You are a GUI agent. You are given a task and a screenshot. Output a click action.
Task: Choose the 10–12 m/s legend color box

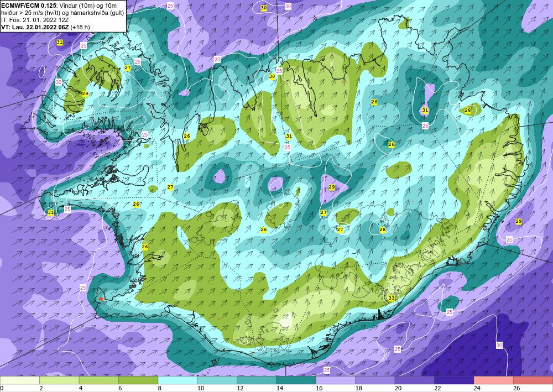pos(217,380)
